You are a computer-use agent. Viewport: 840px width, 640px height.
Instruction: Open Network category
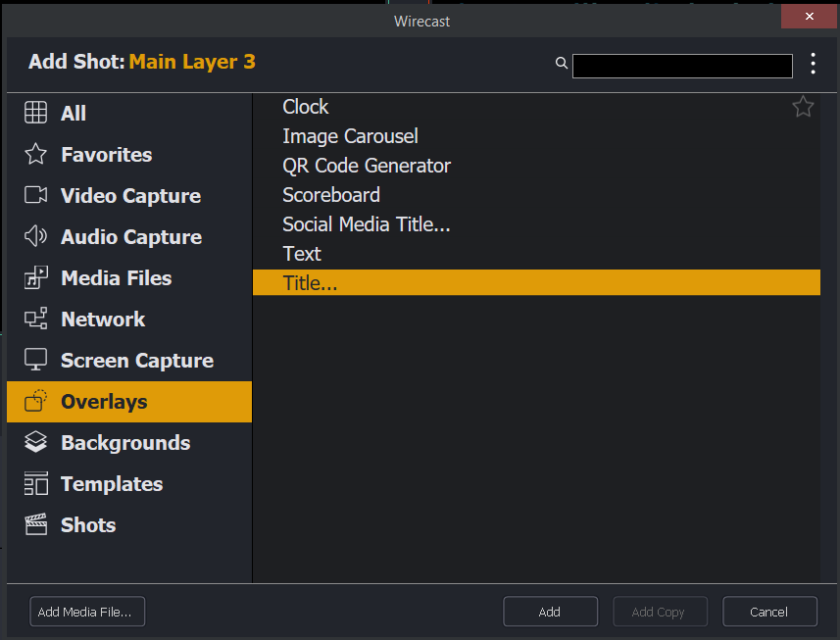(103, 320)
